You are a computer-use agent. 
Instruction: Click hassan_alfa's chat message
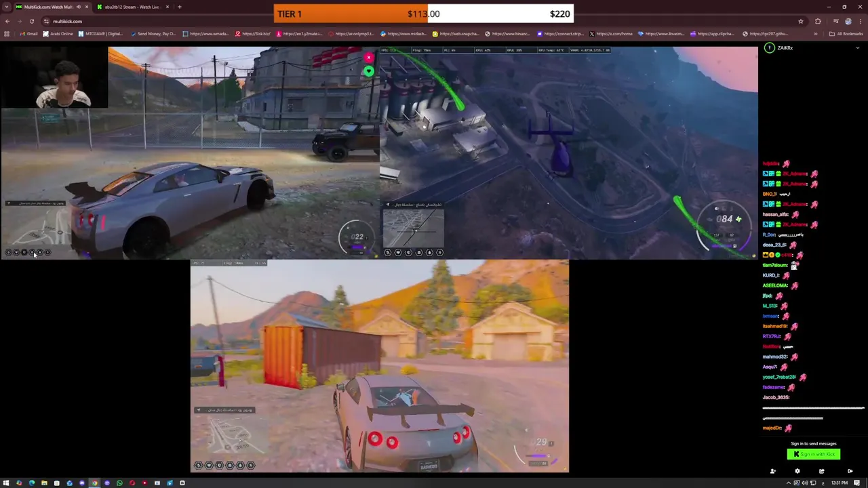pos(781,214)
